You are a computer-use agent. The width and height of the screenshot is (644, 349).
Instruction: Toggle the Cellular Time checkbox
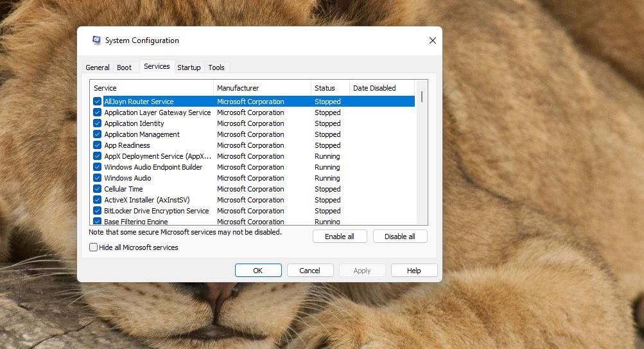98,189
